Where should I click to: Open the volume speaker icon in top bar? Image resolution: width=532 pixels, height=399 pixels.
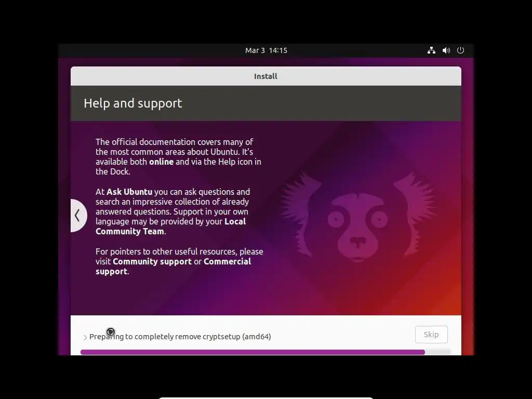pyautogui.click(x=446, y=50)
